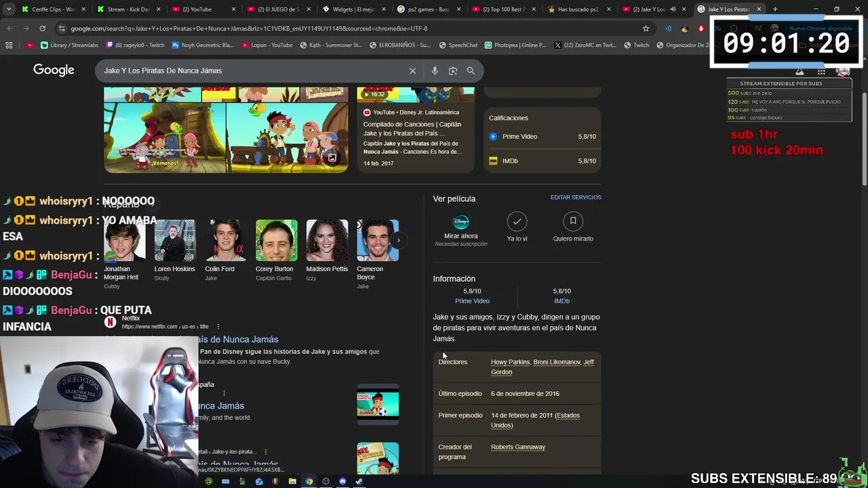Open the Roberts Gannaway creator link
This screenshot has width=868, height=488.
click(x=518, y=447)
